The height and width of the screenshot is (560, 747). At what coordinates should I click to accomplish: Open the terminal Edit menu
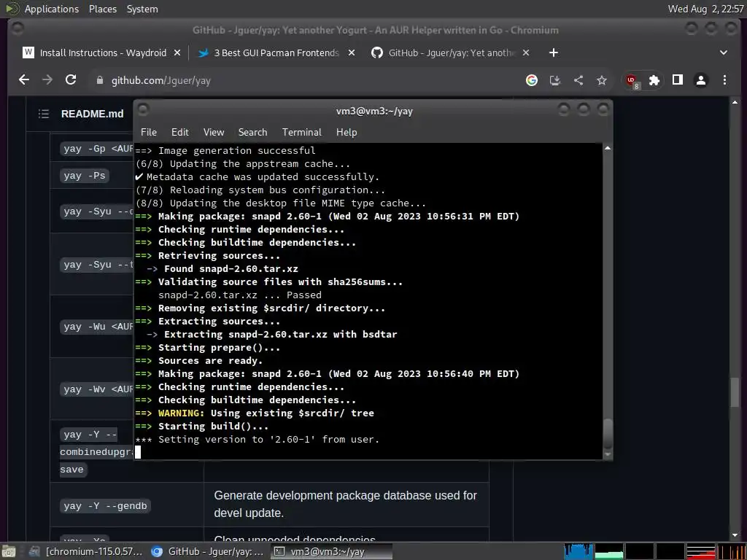tap(180, 133)
